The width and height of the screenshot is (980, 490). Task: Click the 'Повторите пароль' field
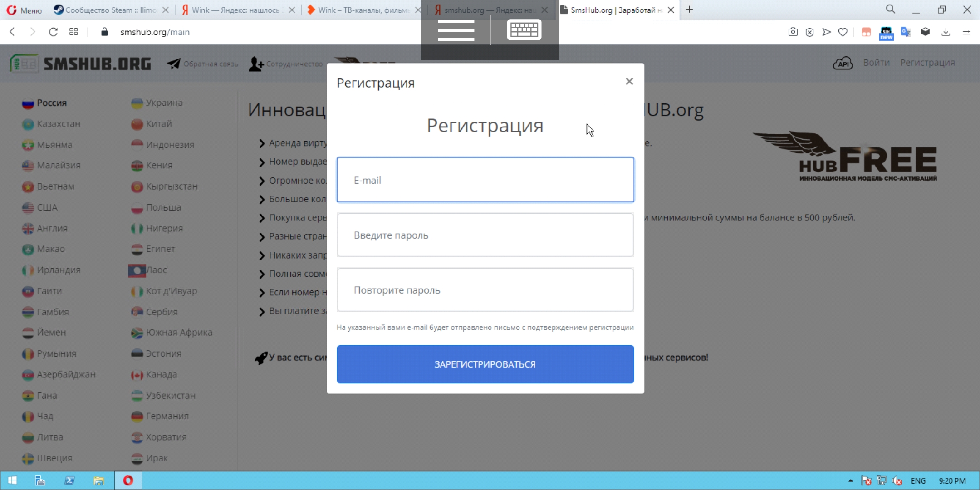(485, 290)
